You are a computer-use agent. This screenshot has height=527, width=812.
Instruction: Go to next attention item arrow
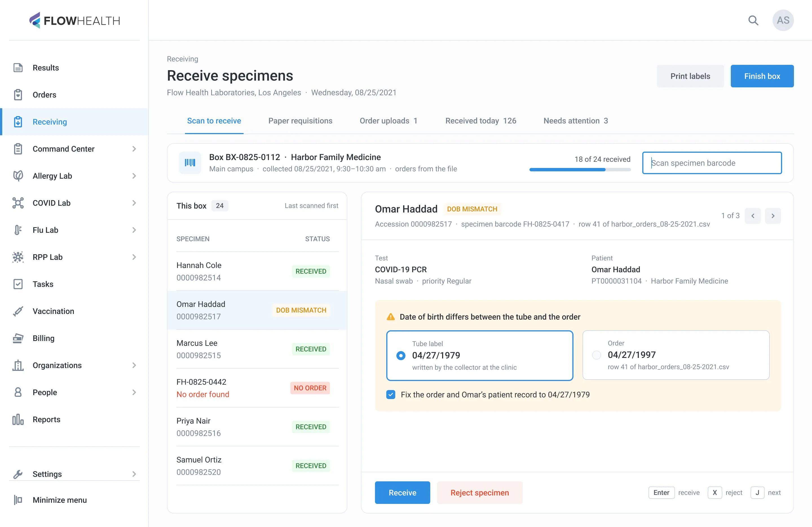pyautogui.click(x=773, y=216)
